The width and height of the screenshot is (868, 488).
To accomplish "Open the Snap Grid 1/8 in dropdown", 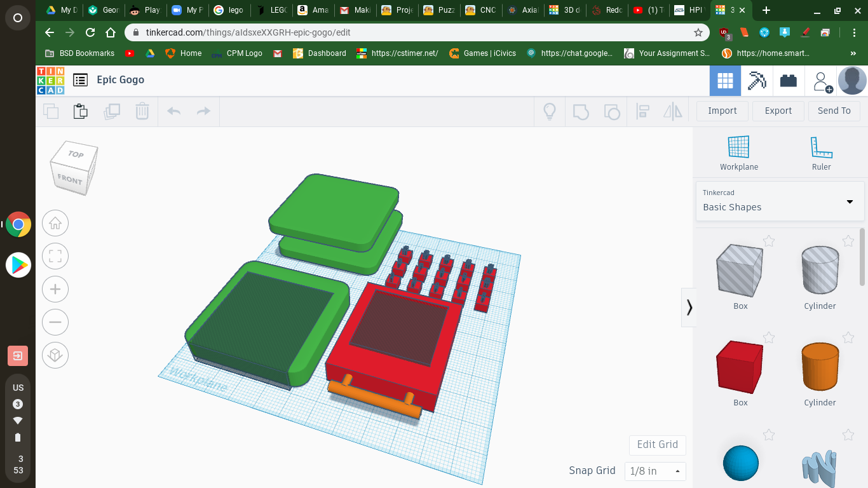I will coord(655,471).
